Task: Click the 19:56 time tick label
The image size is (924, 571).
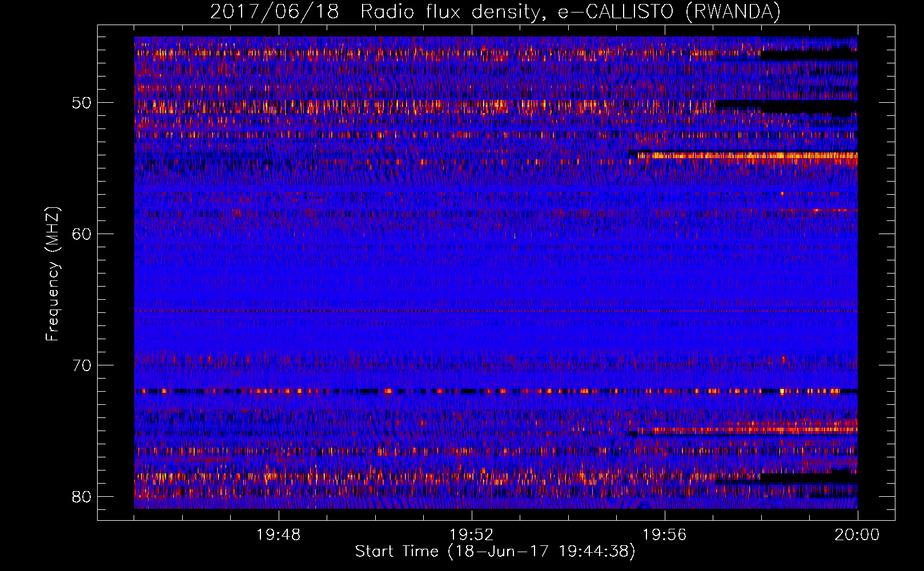Action: pyautogui.click(x=664, y=535)
